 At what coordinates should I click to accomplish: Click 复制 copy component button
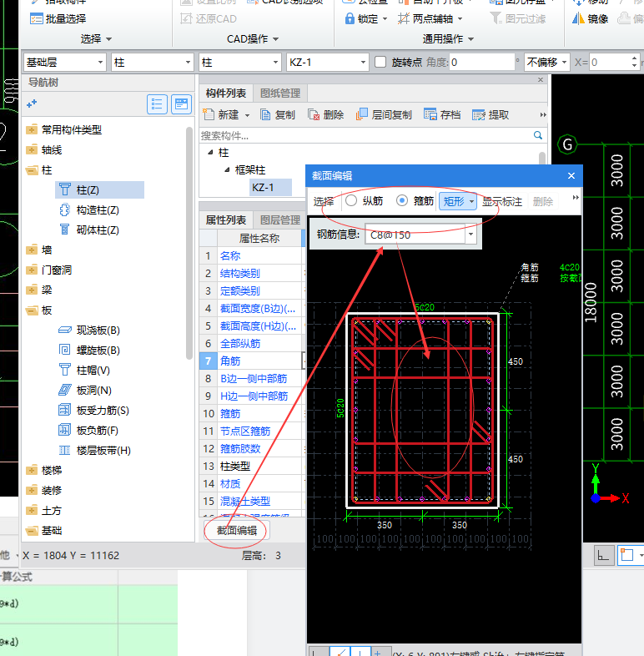(x=277, y=114)
